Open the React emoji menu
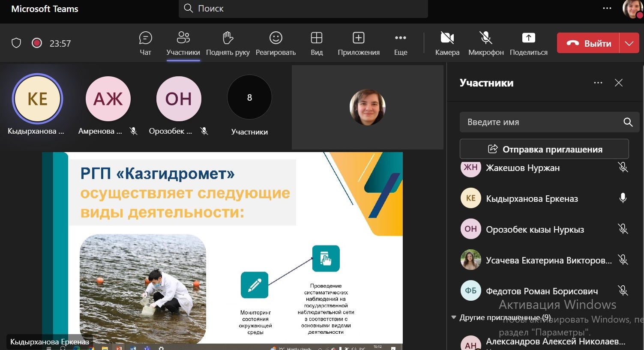The image size is (644, 350). [x=276, y=43]
